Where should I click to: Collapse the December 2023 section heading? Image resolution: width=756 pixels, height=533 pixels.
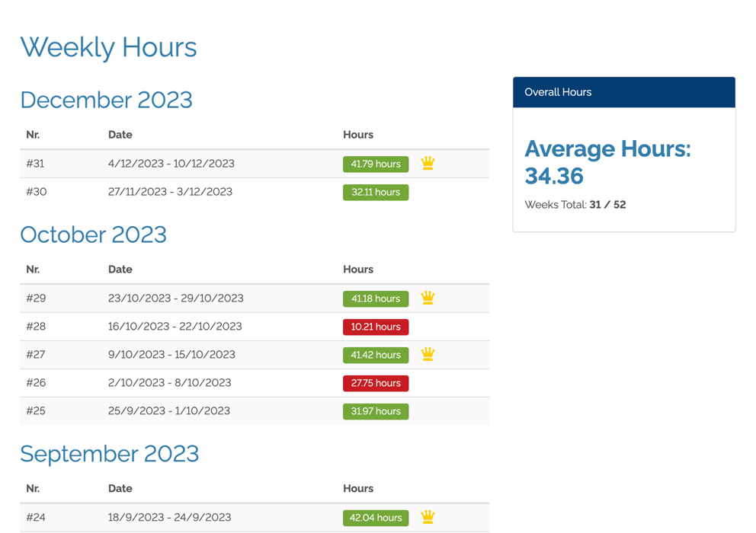(x=106, y=100)
